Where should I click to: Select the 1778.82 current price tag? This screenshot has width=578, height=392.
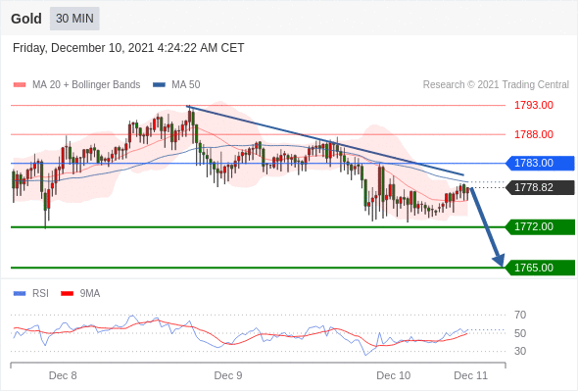[x=540, y=188]
